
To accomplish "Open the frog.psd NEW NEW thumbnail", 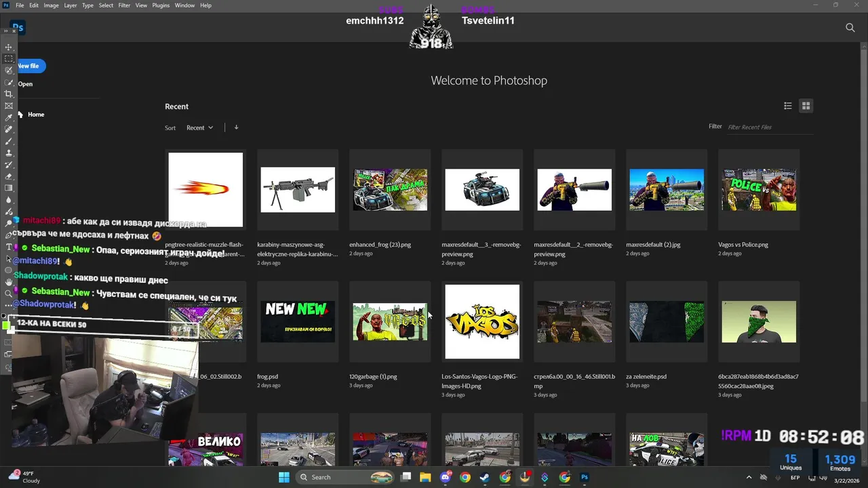I will tap(298, 321).
